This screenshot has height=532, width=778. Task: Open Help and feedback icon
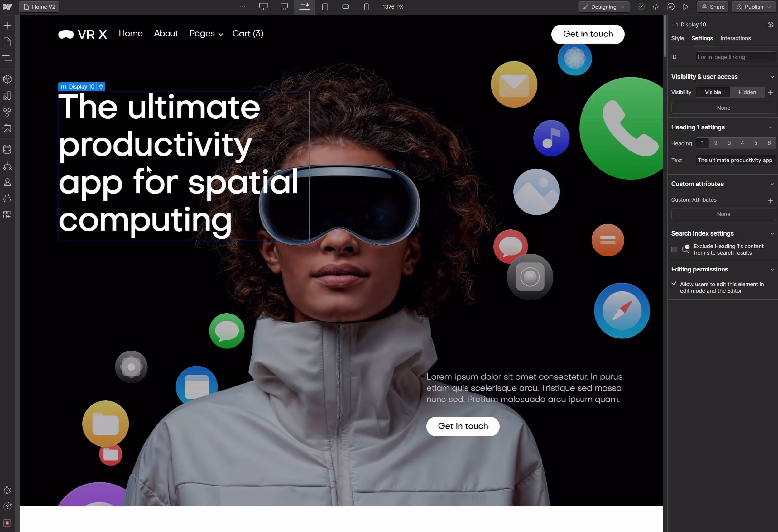click(7, 506)
